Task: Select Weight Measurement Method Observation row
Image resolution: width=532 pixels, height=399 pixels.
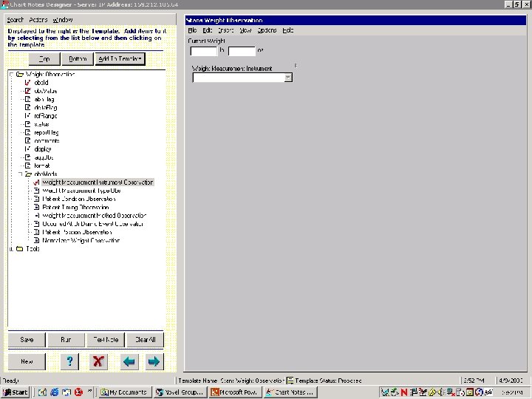Action: coord(94,216)
